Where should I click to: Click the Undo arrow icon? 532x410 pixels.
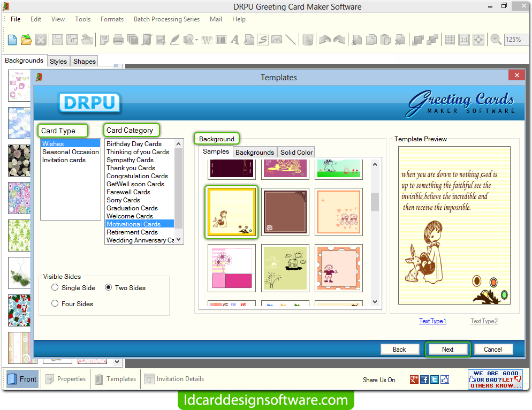click(x=325, y=40)
